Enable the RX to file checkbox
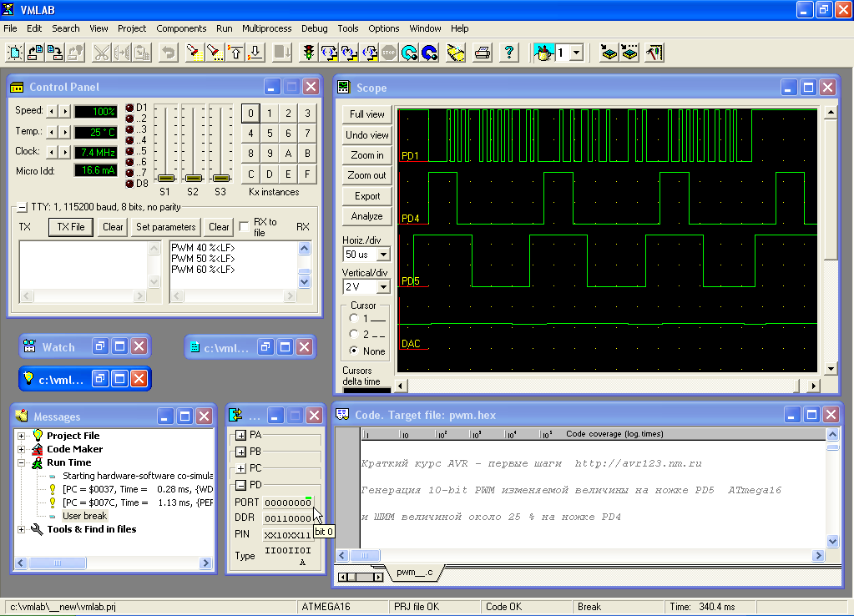 tap(244, 226)
